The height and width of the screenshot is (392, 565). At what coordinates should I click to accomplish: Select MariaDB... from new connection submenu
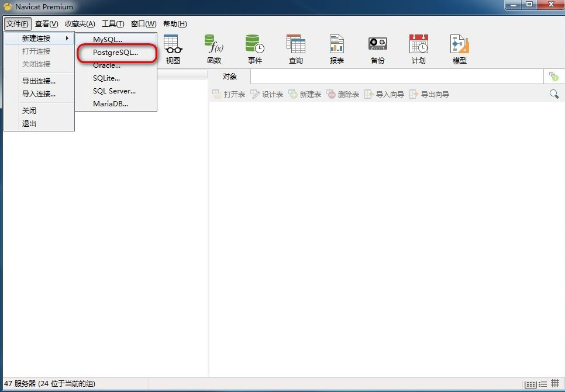[116, 104]
